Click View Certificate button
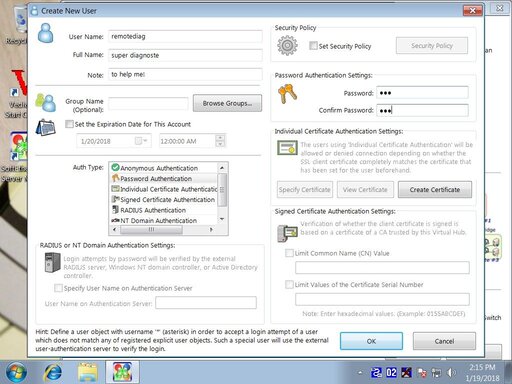This screenshot has height=384, width=512. (365, 190)
